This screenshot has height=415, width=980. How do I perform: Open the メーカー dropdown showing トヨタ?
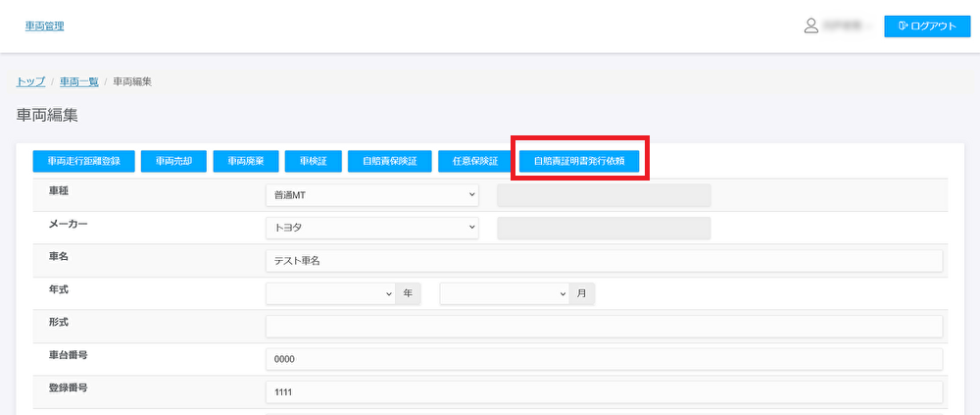pos(371,228)
